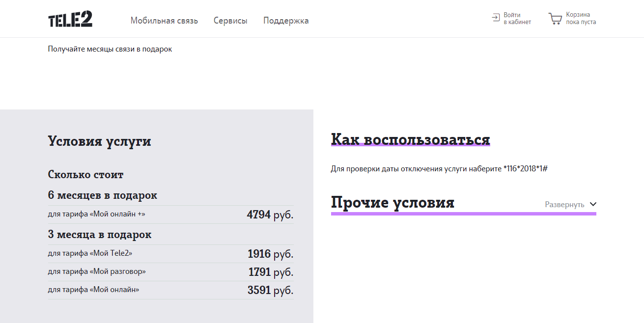
Task: Open the Сервисы menu
Action: tap(230, 21)
